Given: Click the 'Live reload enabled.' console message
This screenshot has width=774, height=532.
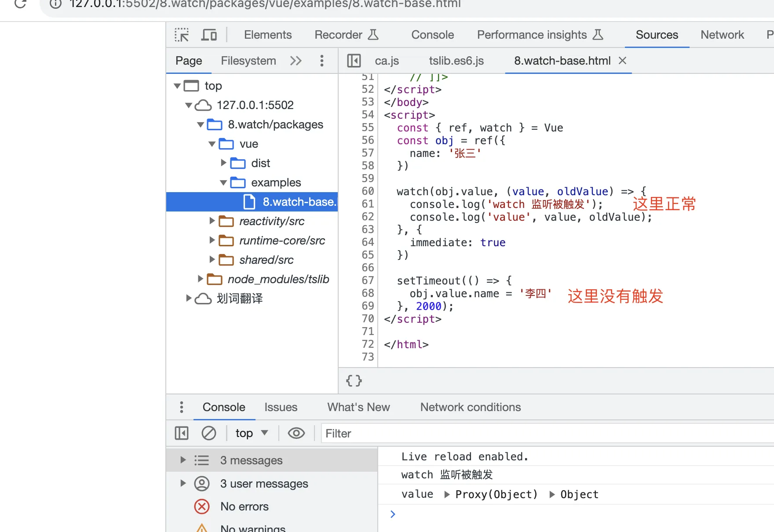Looking at the screenshot, I should (x=465, y=457).
